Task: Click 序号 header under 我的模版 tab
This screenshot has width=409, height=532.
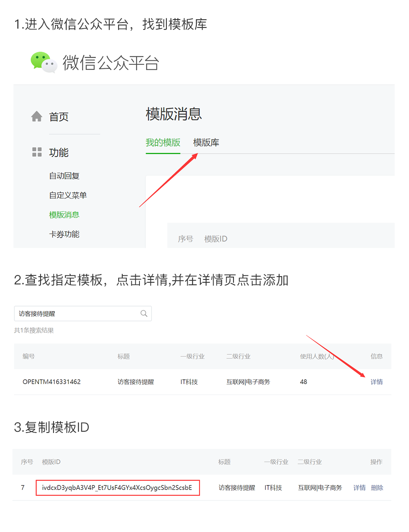Action: [185, 239]
